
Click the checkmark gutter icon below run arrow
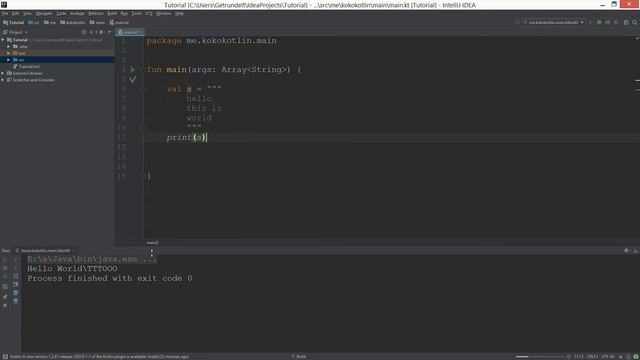pos(133,80)
